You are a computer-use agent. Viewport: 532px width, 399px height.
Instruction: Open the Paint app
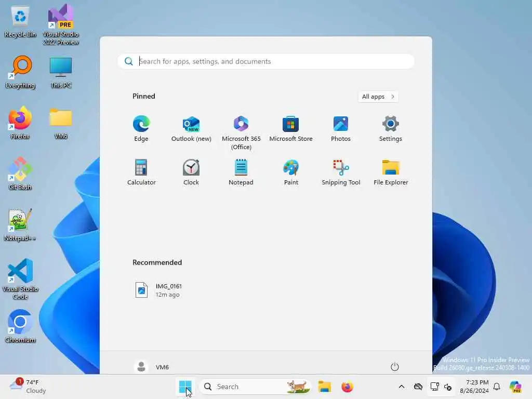coord(291,172)
